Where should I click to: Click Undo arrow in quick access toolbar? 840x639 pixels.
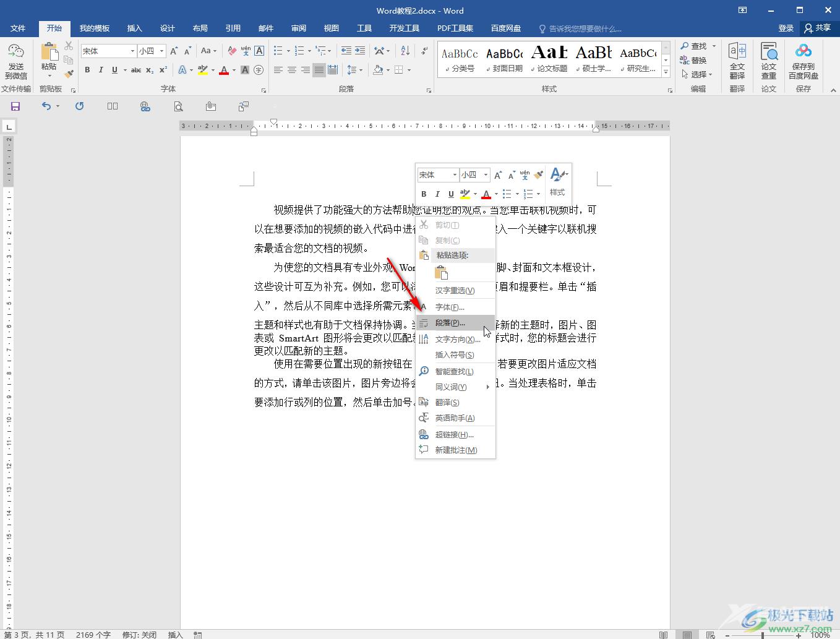46,106
